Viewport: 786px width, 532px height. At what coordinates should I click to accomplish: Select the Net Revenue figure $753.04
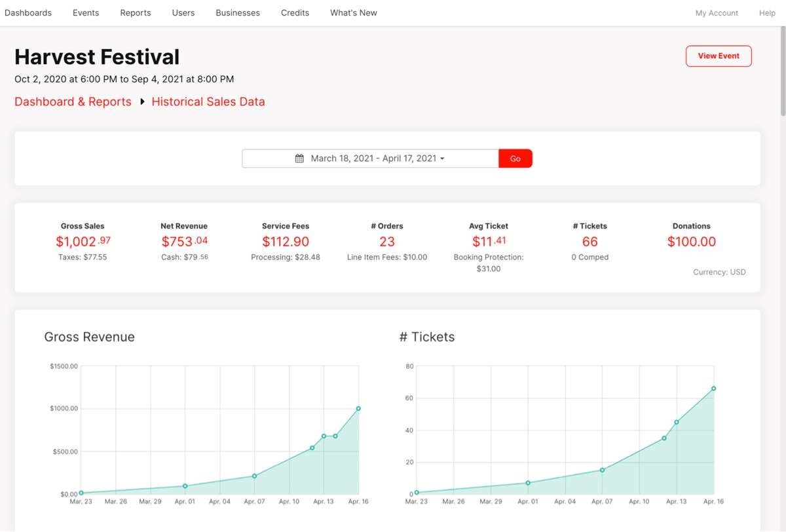[x=184, y=241]
